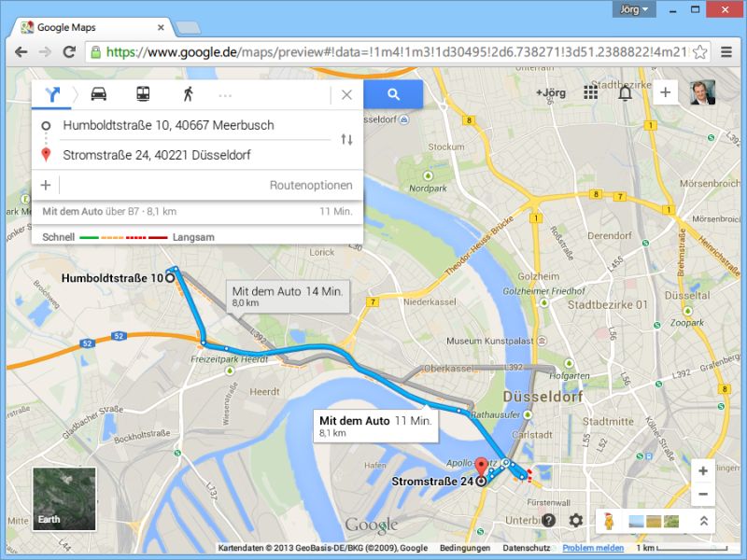
Task: Select the car driving mode icon
Action: [99, 94]
